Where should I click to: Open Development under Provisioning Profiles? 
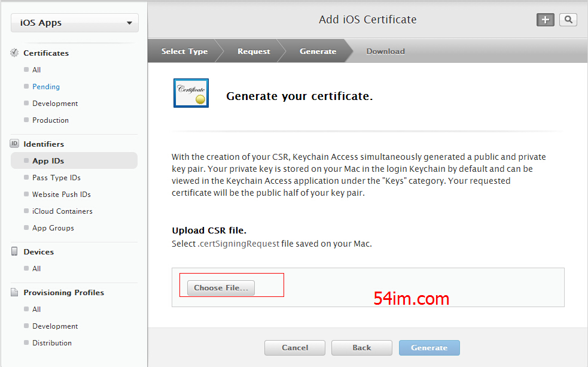55,326
